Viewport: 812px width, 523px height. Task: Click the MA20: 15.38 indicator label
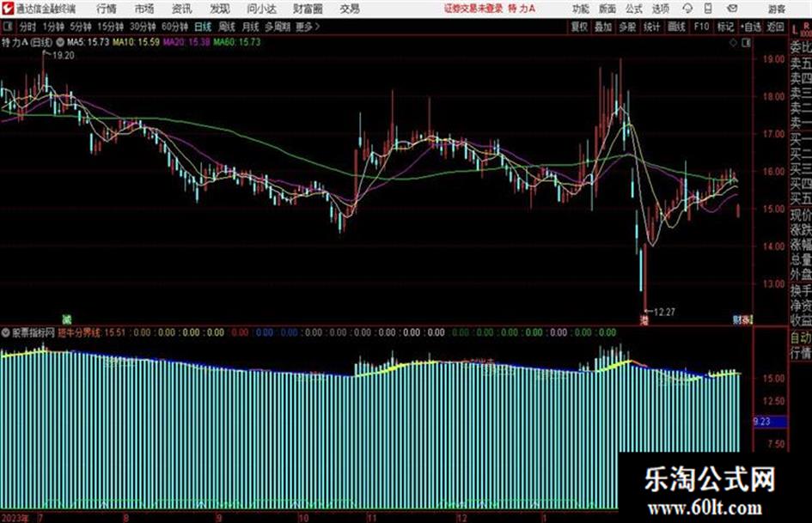pyautogui.click(x=186, y=42)
